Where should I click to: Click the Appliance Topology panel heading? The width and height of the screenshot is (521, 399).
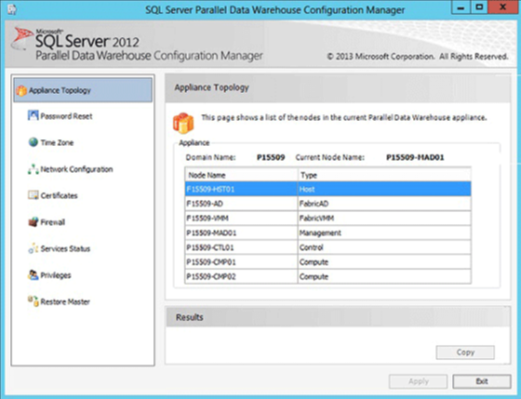tap(212, 88)
